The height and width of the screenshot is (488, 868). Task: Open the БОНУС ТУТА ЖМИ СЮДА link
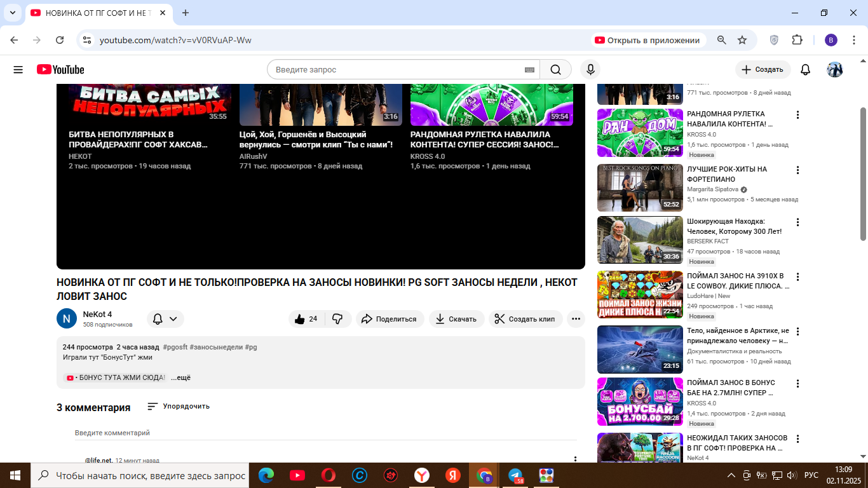[115, 377]
